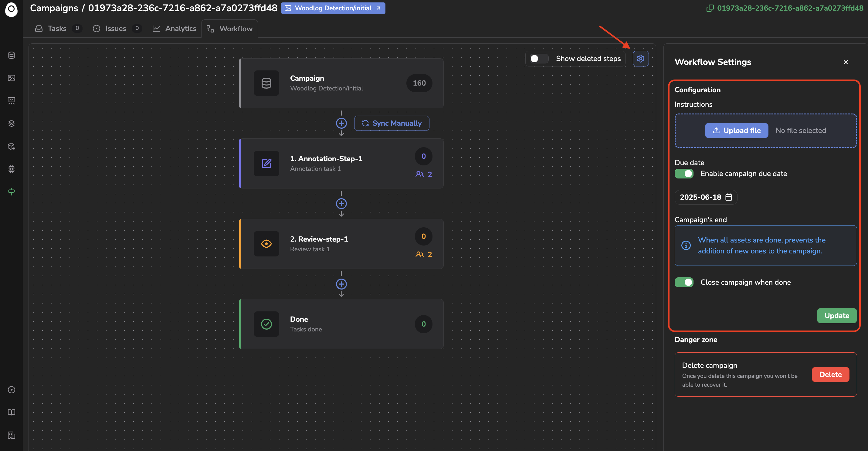The image size is (868, 451).
Task: Open the datasets database icon in sidebar
Action: pos(12,55)
